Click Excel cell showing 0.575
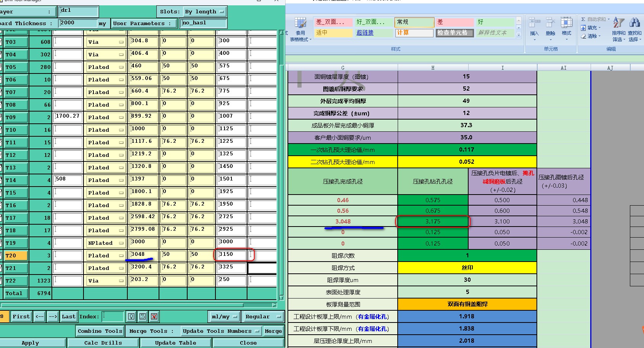The image size is (644, 348). (433, 200)
